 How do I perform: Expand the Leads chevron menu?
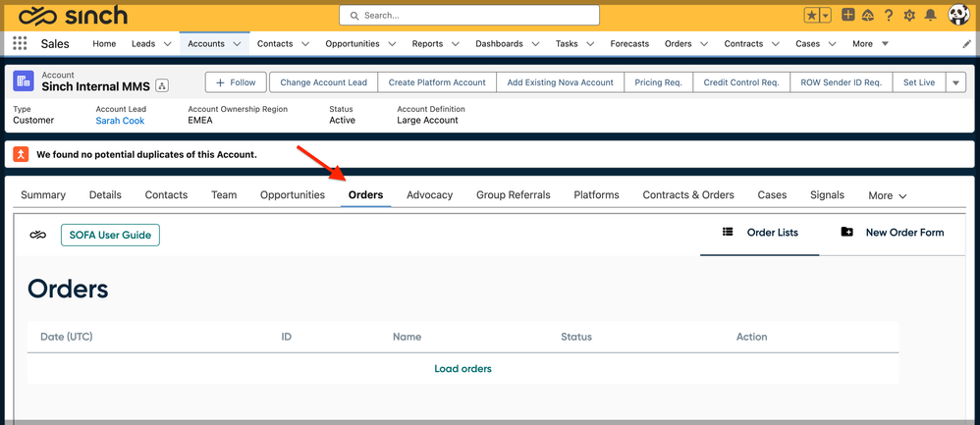point(167,44)
